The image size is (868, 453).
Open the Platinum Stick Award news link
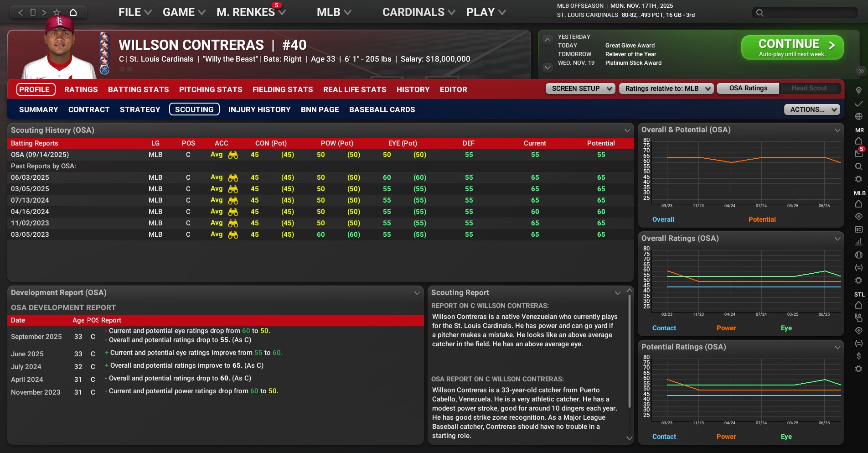pos(633,63)
